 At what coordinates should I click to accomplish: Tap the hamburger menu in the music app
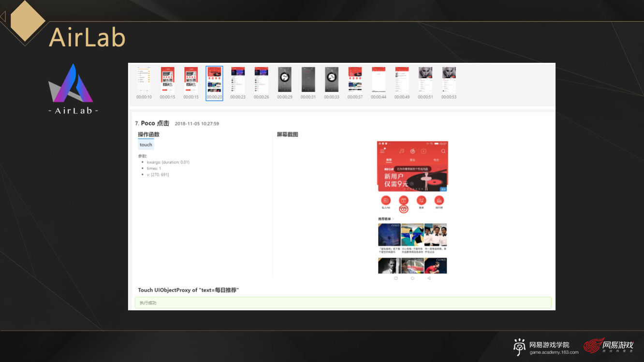tap(382, 151)
